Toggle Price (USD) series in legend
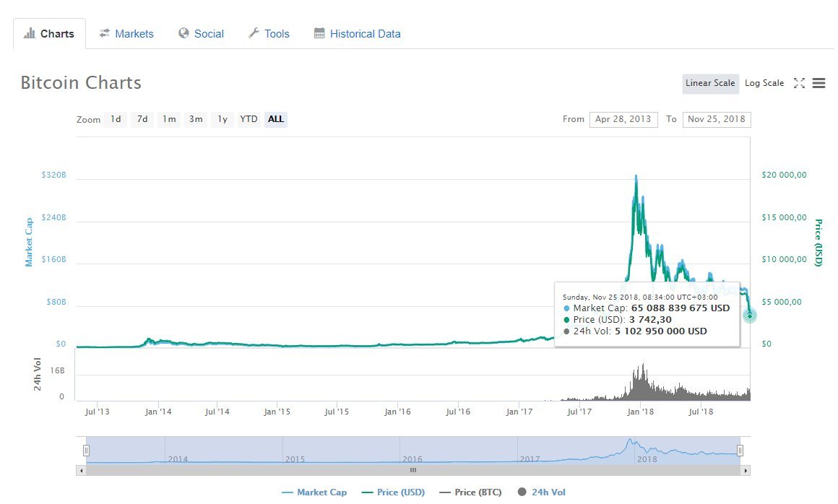Image resolution: width=838 pixels, height=504 pixels. [x=393, y=492]
